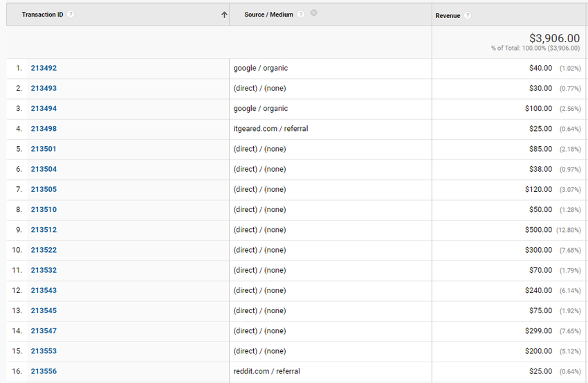588x383 pixels.
Task: Open transaction 213522
Action: tap(44, 250)
